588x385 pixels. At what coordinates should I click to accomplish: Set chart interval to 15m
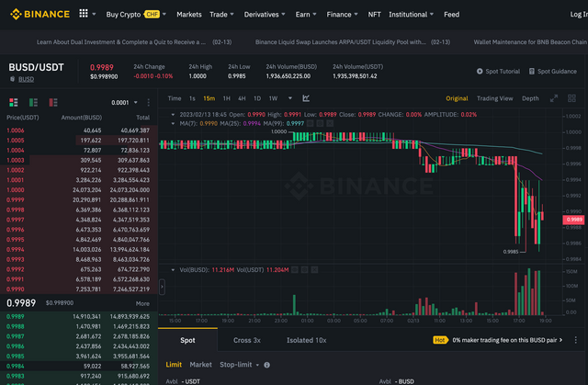[x=209, y=98]
